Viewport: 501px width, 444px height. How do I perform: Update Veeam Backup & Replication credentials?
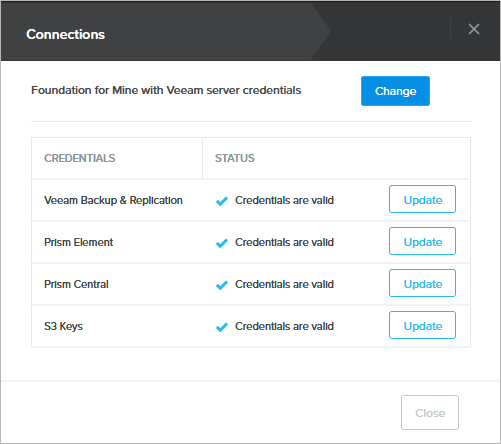pos(422,199)
